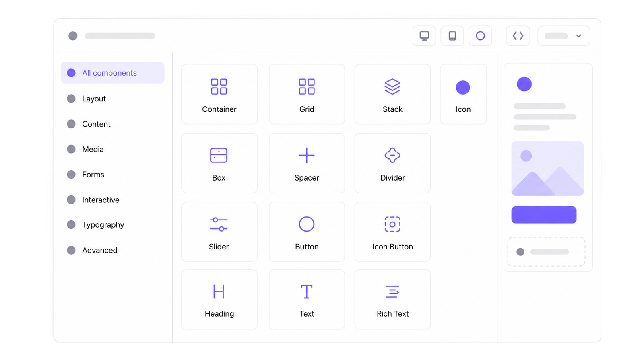Switch to tablet preview mode
The height and width of the screenshot is (362, 644).
pyautogui.click(x=452, y=36)
